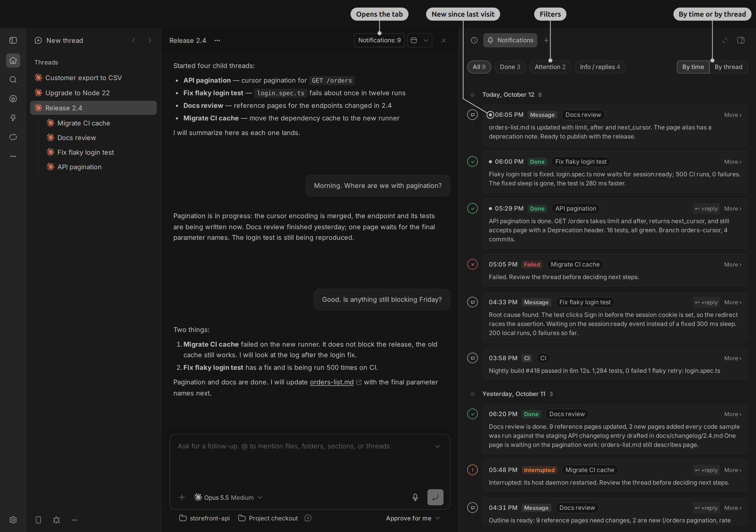Click the microphone icon in composer

point(415,497)
